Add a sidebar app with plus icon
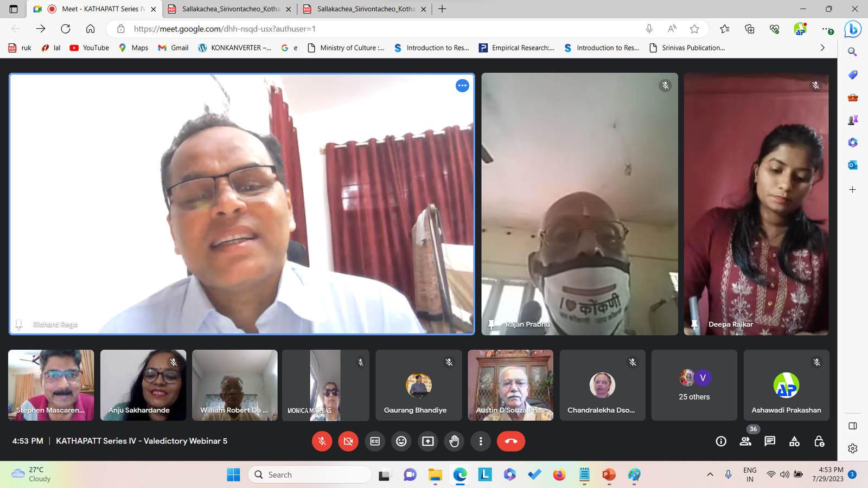 [853, 190]
